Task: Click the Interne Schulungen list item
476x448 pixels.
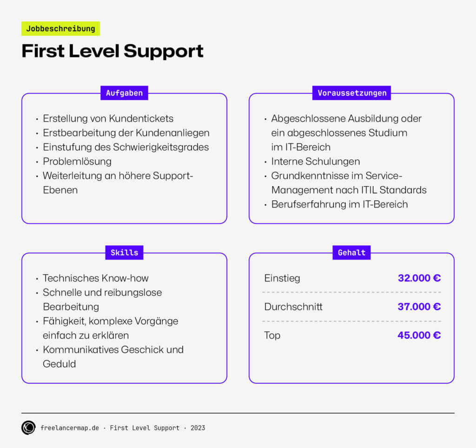Action: (x=316, y=161)
